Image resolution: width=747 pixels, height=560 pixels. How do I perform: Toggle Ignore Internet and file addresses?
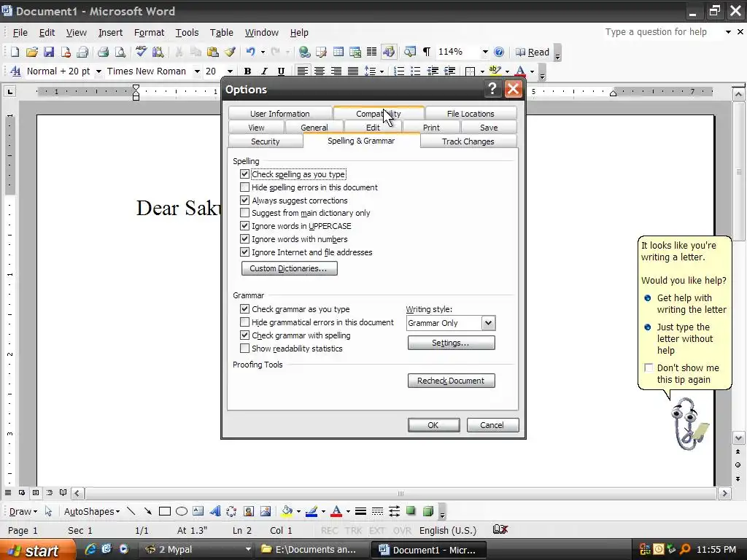click(245, 252)
